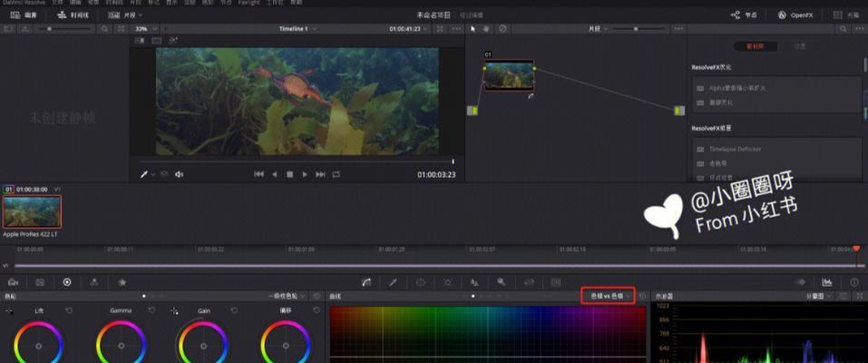This screenshot has width=868, height=363.
Task: Open the clips filter dropdown in top toolbar
Action: pos(125,15)
